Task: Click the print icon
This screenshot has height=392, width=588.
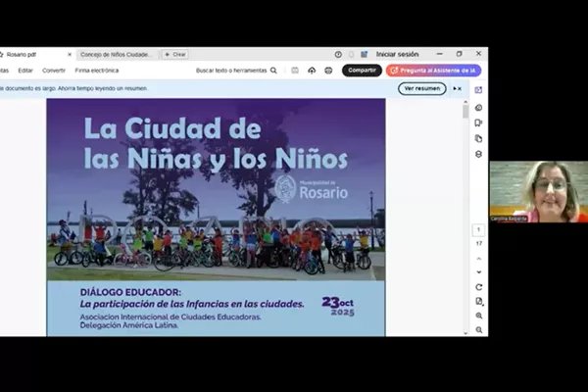Action: pos(328,71)
